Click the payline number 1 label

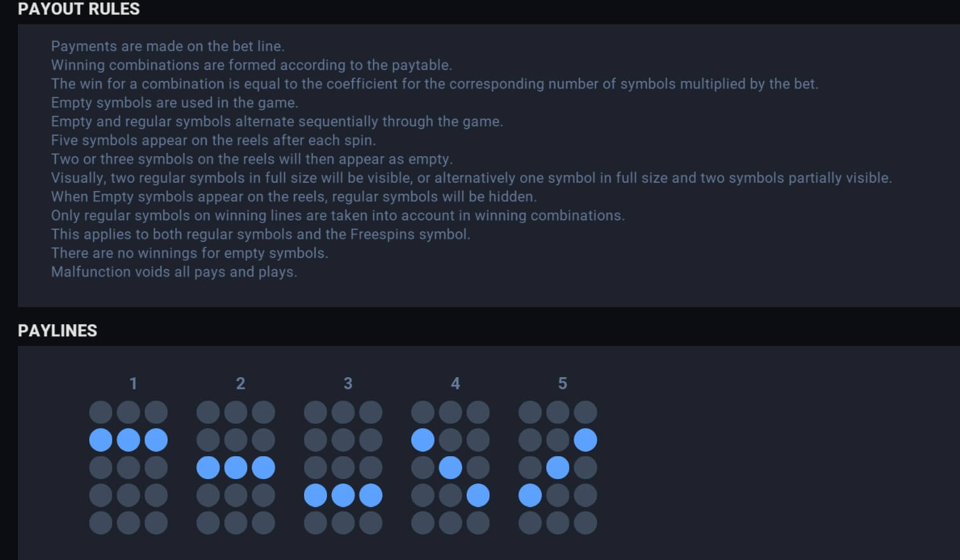click(x=133, y=384)
